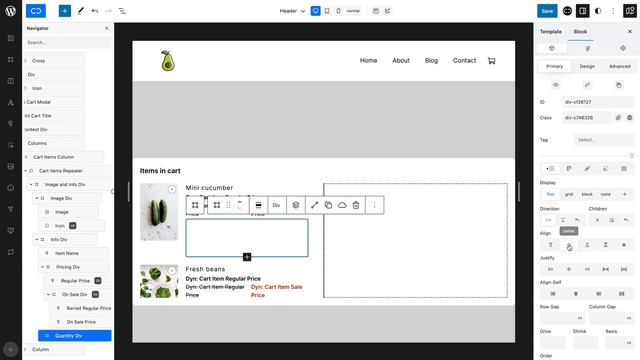The height and width of the screenshot is (360, 640).
Task: Click the Home navigation link
Action: coord(368,60)
